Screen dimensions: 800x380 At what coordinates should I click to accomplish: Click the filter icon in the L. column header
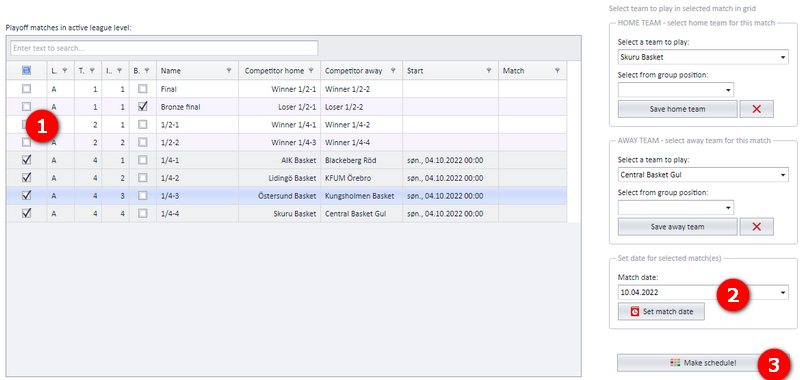64,71
